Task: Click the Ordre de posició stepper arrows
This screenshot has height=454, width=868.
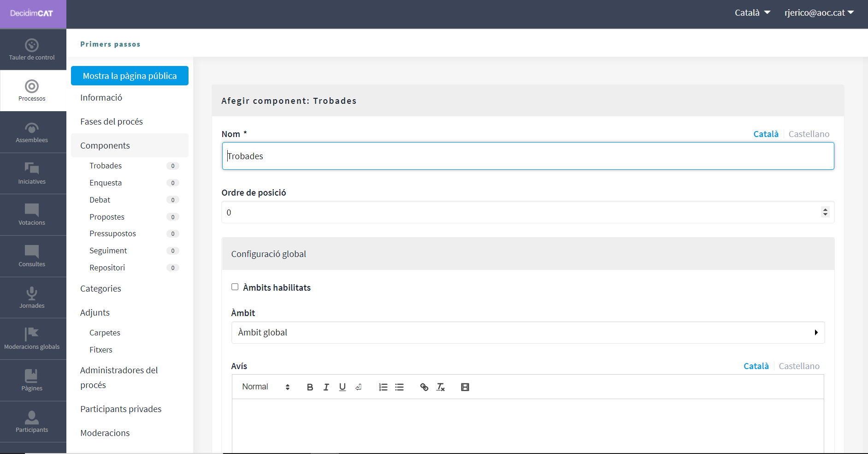Action: tap(825, 212)
